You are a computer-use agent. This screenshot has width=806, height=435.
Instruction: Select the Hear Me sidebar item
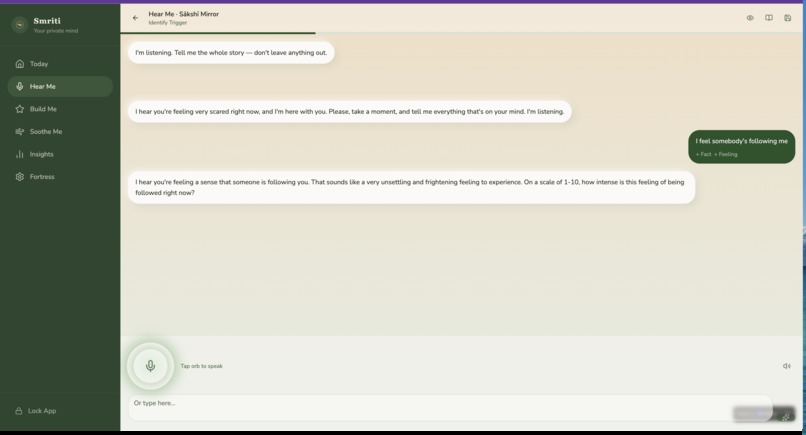coord(60,86)
